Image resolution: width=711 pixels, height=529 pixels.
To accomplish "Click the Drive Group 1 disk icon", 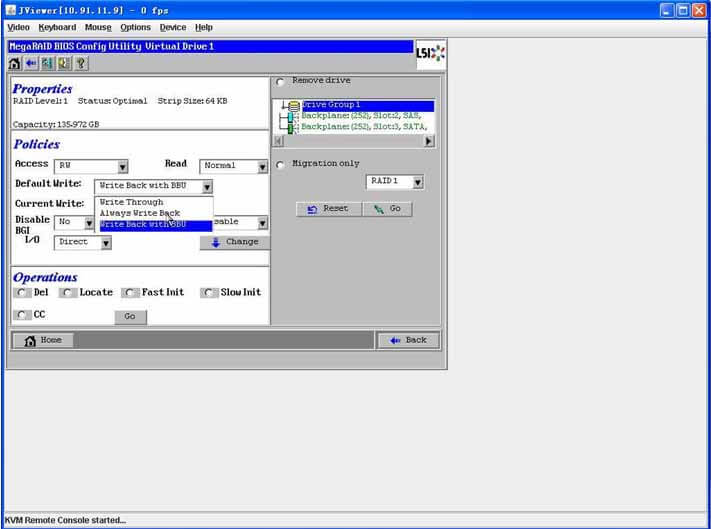I will (x=293, y=105).
